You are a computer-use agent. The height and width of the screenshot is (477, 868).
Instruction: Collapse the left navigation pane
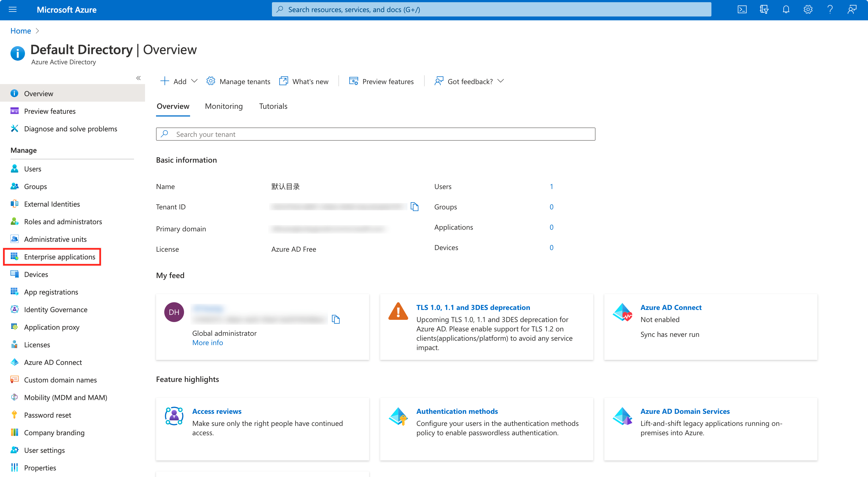tap(138, 78)
